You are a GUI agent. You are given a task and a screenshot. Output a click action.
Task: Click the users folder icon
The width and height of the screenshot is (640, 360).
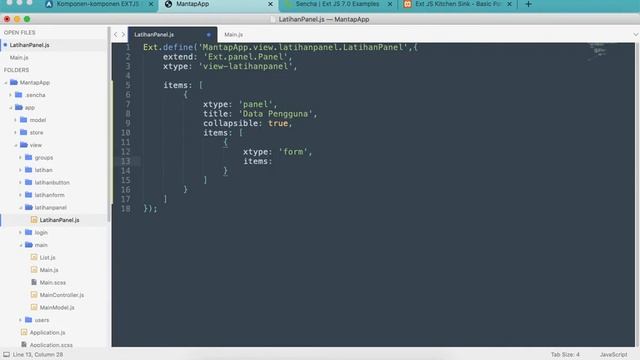tap(29, 320)
